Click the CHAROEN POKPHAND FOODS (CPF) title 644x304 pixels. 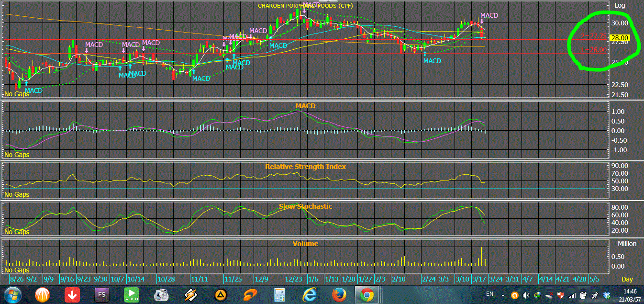tap(305, 6)
